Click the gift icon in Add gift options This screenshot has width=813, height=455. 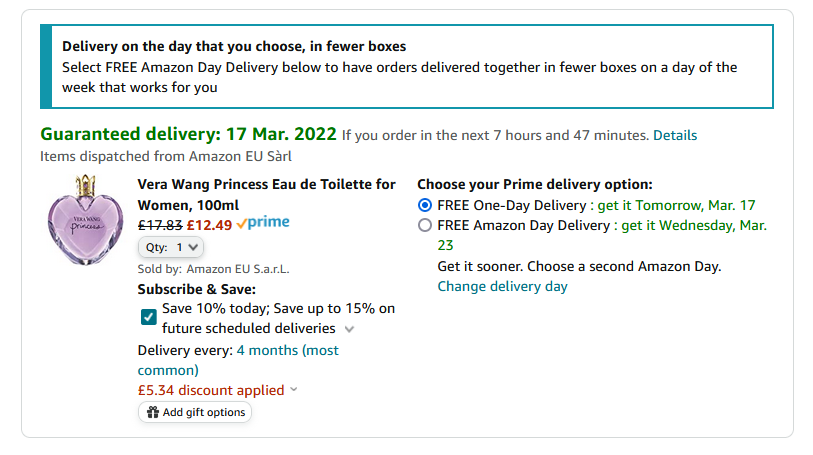152,412
